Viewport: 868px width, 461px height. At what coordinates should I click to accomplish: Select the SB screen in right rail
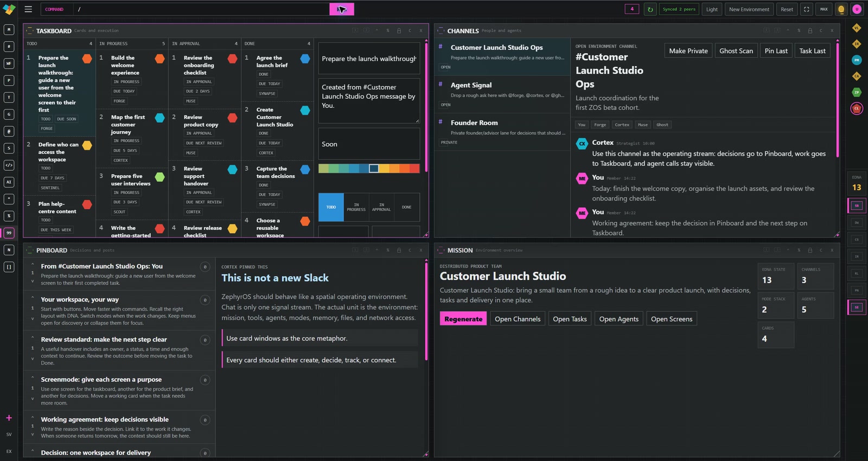tap(857, 206)
